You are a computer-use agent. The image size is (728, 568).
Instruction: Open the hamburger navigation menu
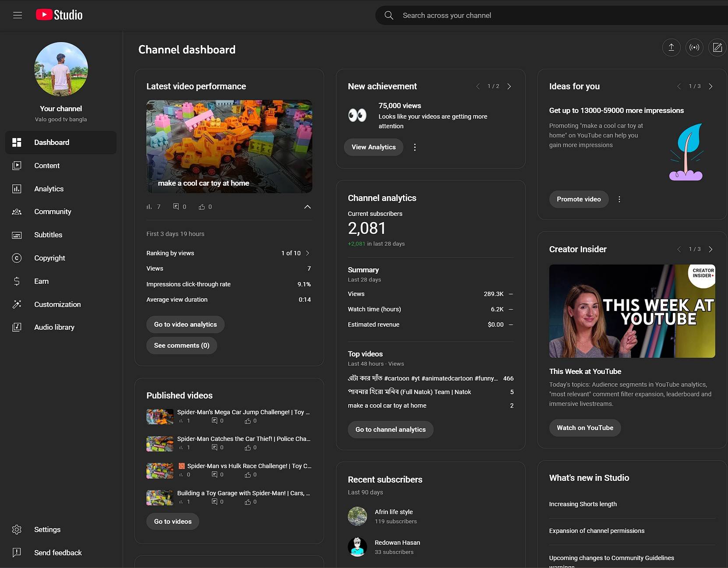tap(18, 15)
